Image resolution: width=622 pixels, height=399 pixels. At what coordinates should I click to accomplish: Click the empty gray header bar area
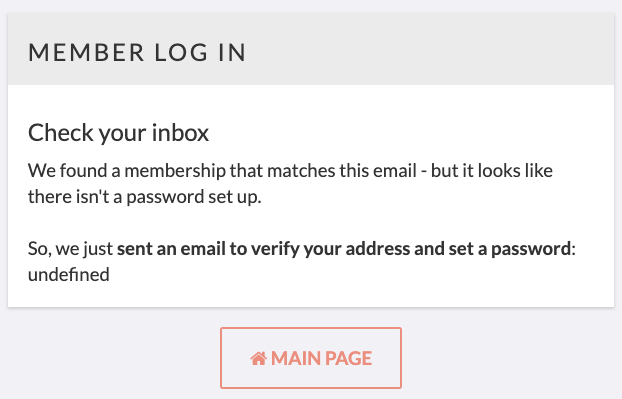[428, 48]
